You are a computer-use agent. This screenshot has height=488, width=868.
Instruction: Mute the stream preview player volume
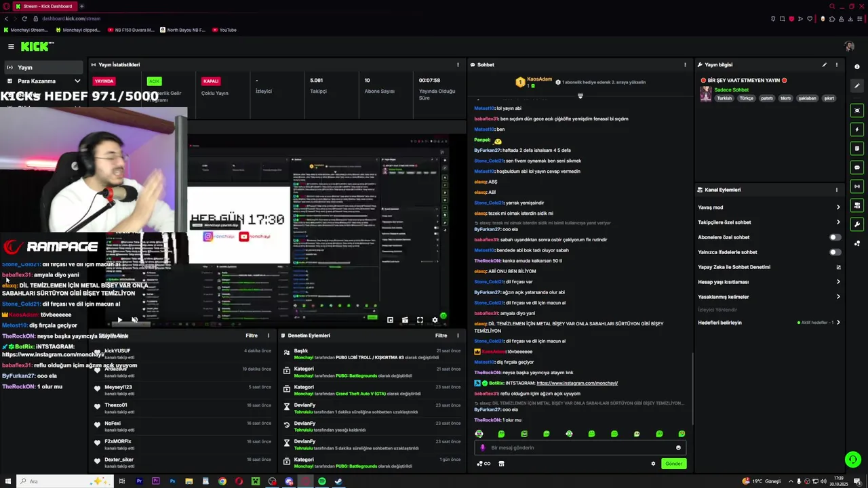tap(134, 320)
